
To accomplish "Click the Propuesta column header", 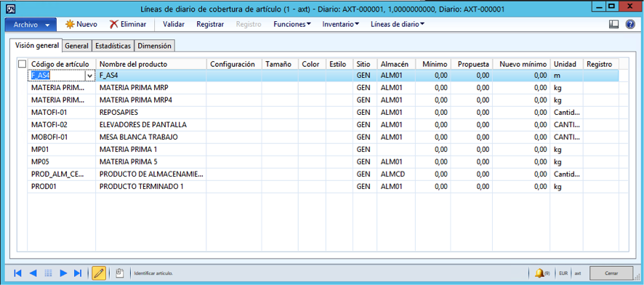I will coord(472,64).
